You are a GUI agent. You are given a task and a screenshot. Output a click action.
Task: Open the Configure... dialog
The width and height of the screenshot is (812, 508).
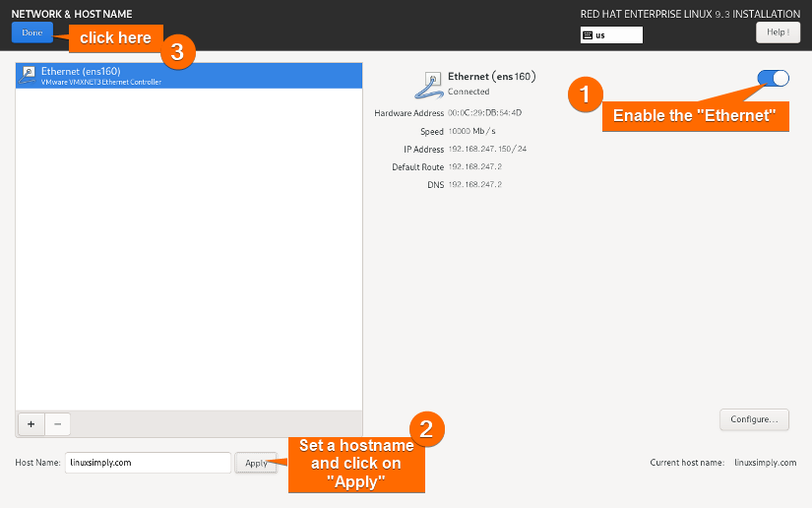(x=754, y=419)
